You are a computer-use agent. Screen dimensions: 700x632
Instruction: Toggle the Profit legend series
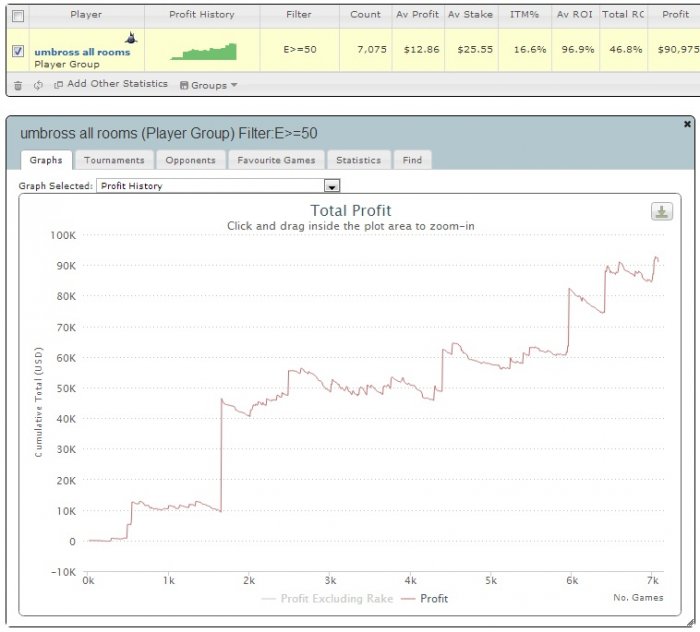tap(425, 599)
